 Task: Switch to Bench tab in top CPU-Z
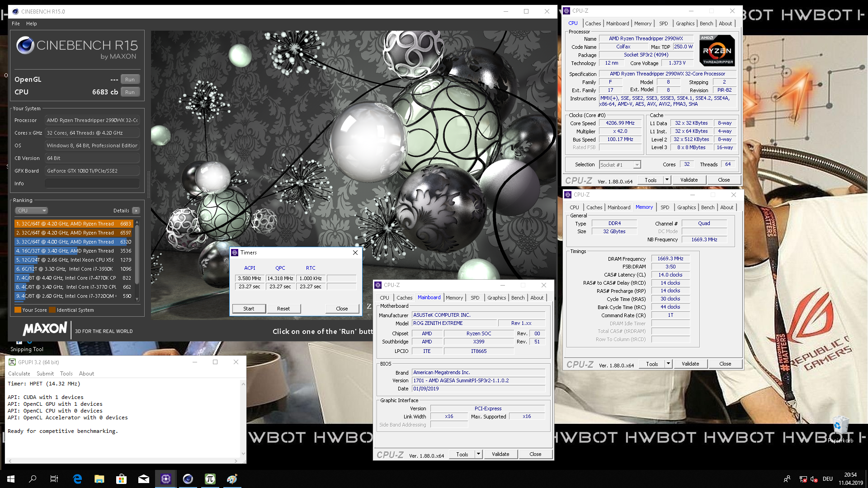(706, 23)
